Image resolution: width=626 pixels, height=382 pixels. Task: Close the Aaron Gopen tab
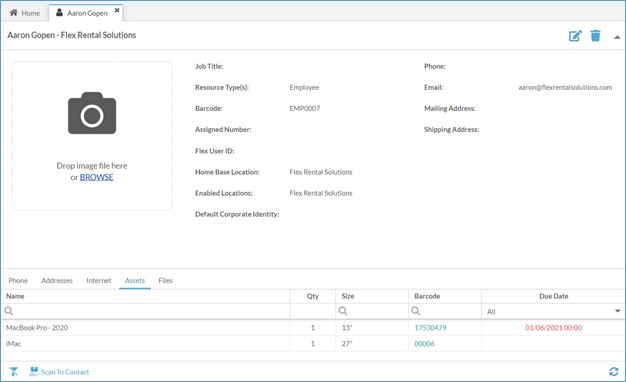pos(117,10)
